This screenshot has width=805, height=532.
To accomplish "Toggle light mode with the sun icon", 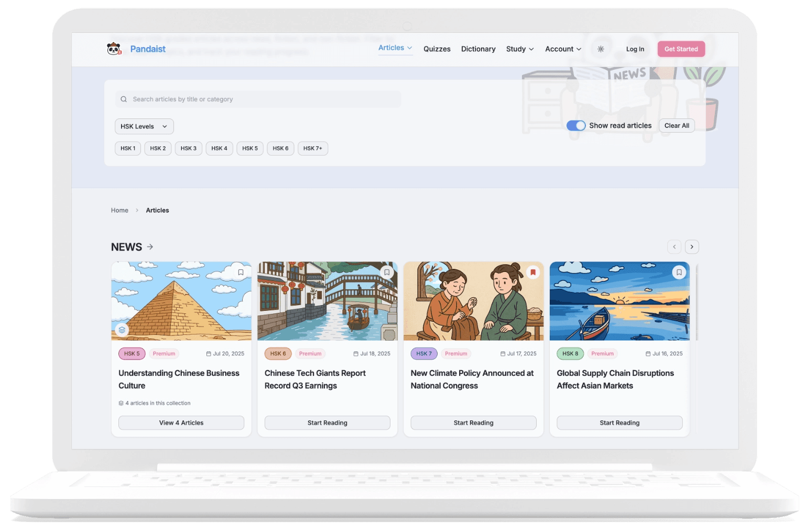I will tap(601, 49).
